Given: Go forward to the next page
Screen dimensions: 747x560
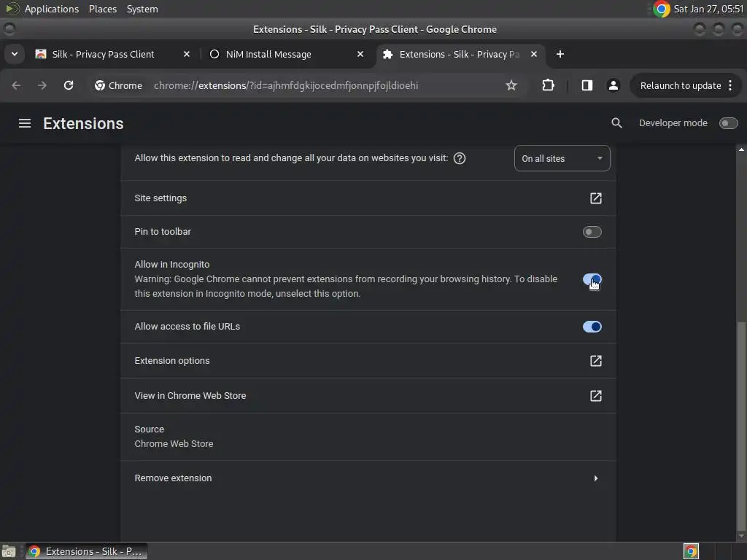Looking at the screenshot, I should pos(42,85).
